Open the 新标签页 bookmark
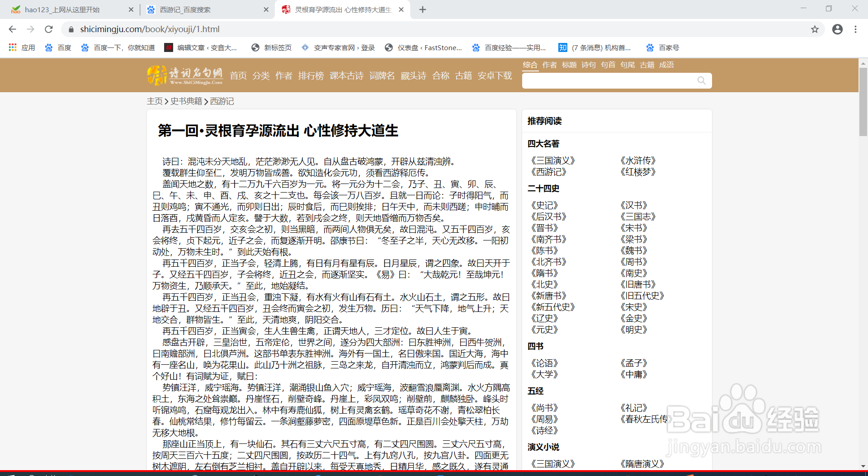This screenshot has height=476, width=868. coord(272,47)
